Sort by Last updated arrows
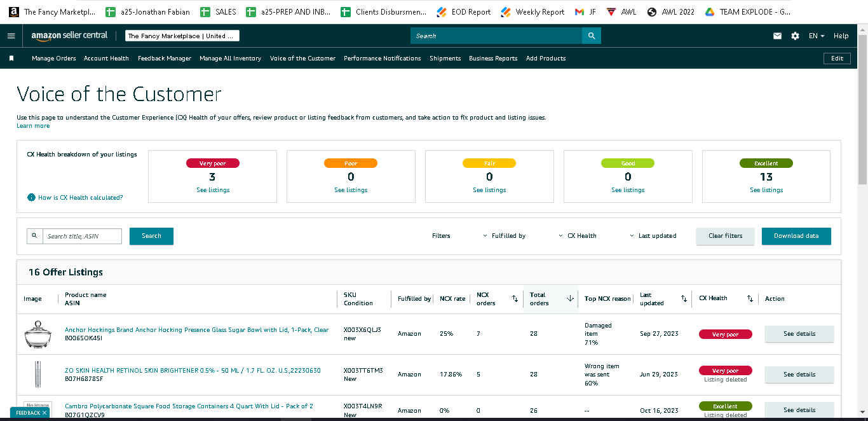This screenshot has width=868, height=421. [x=684, y=298]
